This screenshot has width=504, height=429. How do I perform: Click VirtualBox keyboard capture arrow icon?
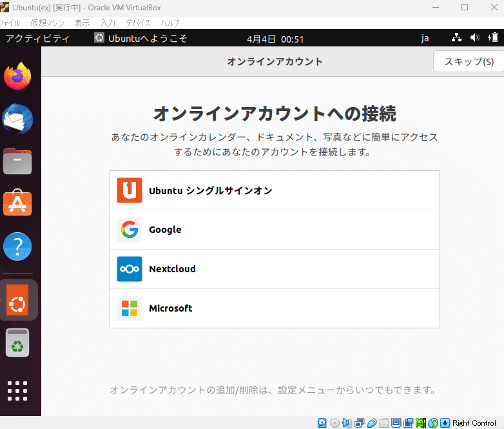[445, 423]
